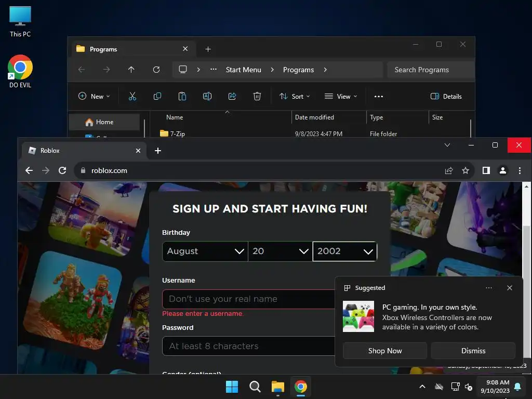This screenshot has height=399, width=532.
Task: Refresh the Programs folder in File Explorer
Action: (x=156, y=70)
